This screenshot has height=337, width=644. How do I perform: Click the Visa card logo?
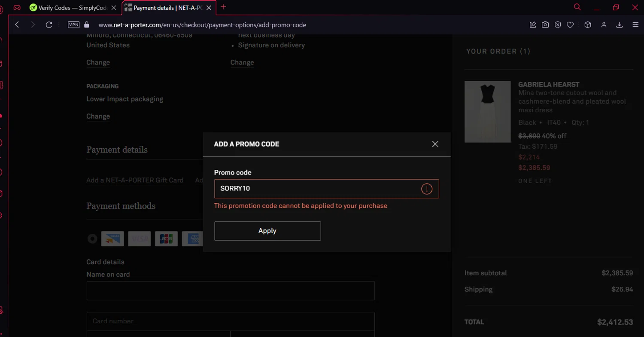pos(140,239)
